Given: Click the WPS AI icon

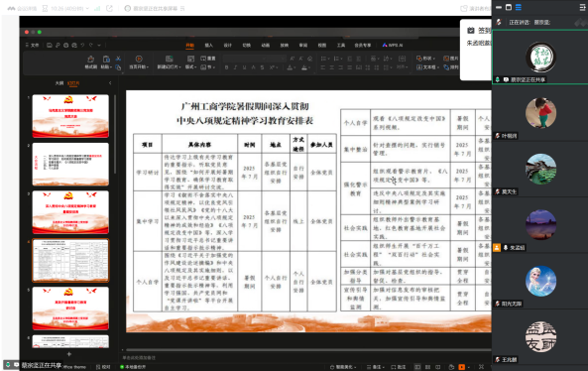Looking at the screenshot, I should coord(393,45).
